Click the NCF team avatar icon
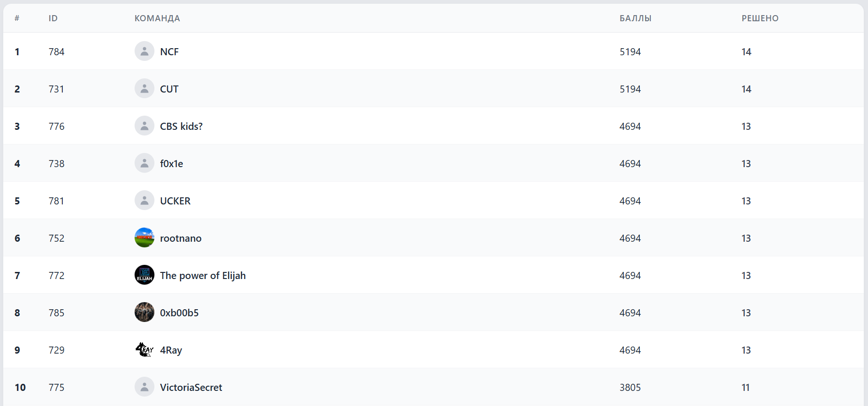This screenshot has height=406, width=868. pyautogui.click(x=145, y=51)
